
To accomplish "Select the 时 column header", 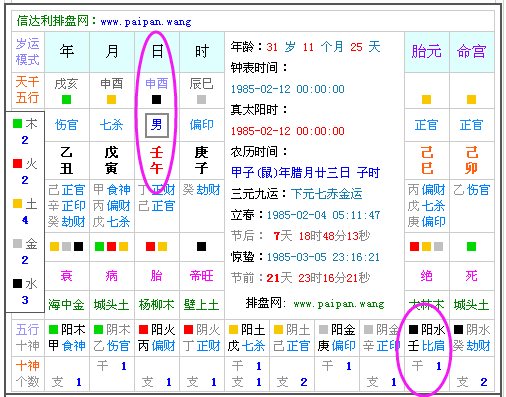I will [x=202, y=52].
